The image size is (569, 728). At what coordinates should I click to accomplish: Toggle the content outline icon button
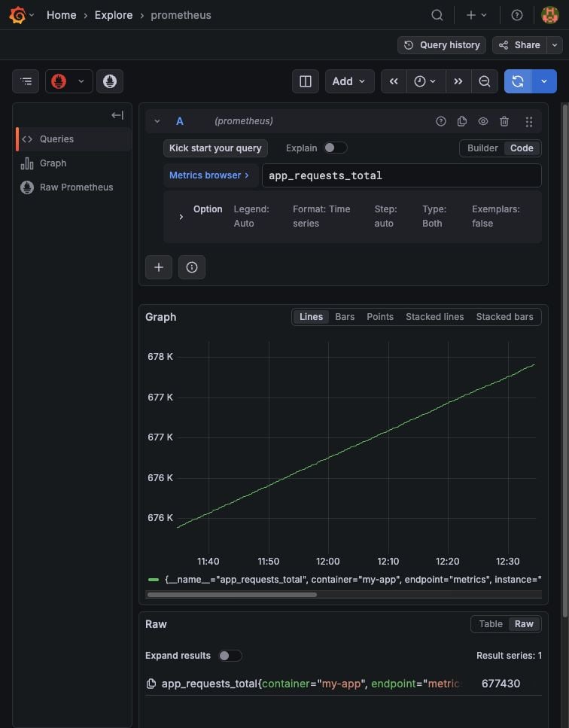26,81
